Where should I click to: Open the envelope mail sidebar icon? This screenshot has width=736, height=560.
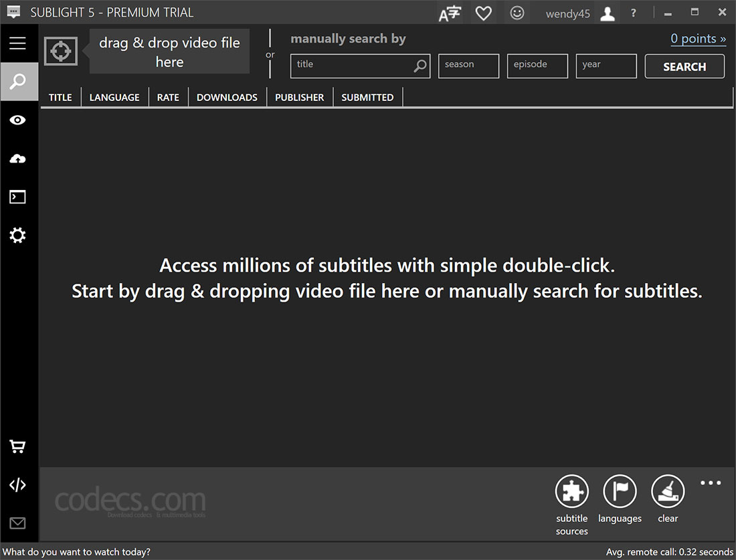coord(18,523)
